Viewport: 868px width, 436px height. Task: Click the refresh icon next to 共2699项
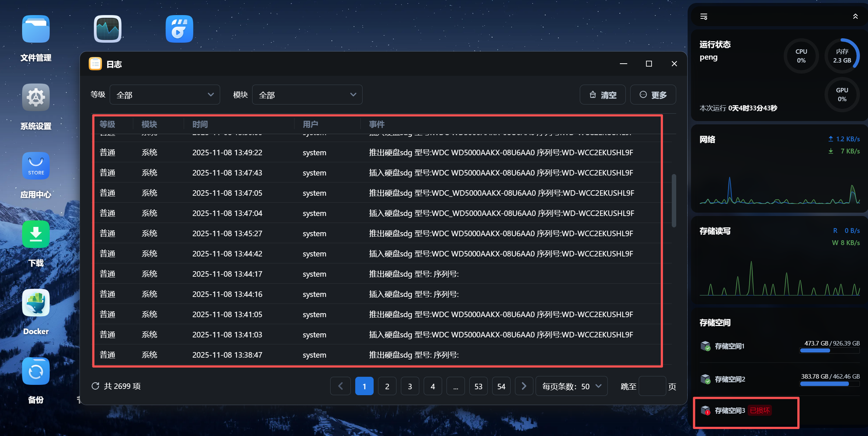coord(95,386)
